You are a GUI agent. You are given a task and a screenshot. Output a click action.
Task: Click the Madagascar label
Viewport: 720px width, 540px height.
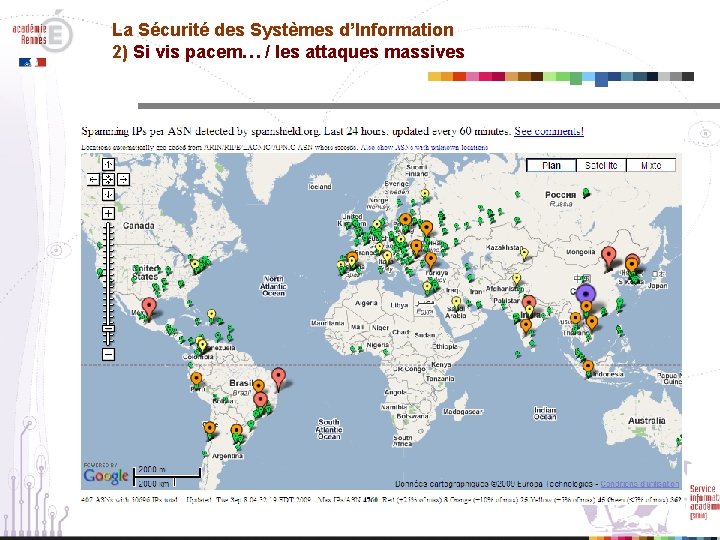pyautogui.click(x=462, y=412)
